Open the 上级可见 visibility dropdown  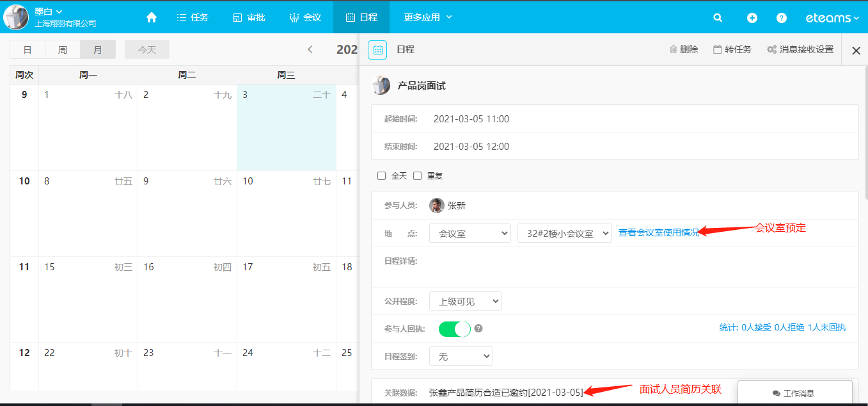click(x=466, y=301)
